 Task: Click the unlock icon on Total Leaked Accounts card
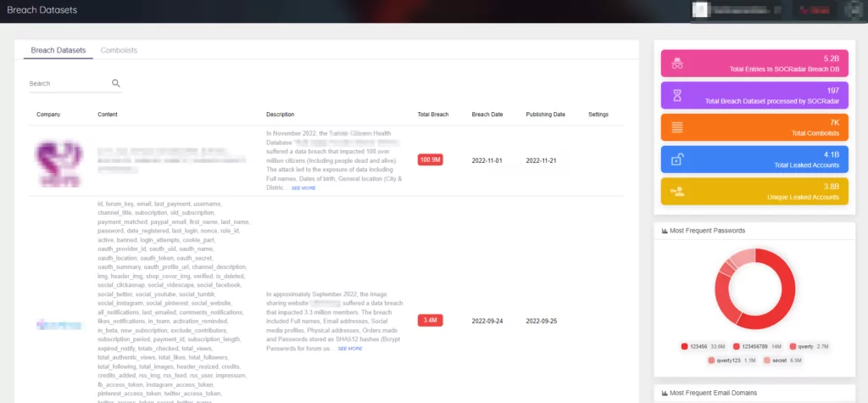point(677,160)
